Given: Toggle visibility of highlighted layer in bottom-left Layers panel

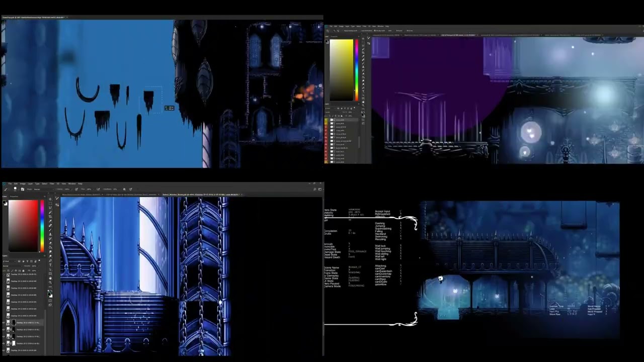Looking at the screenshot, I should coord(4,322).
